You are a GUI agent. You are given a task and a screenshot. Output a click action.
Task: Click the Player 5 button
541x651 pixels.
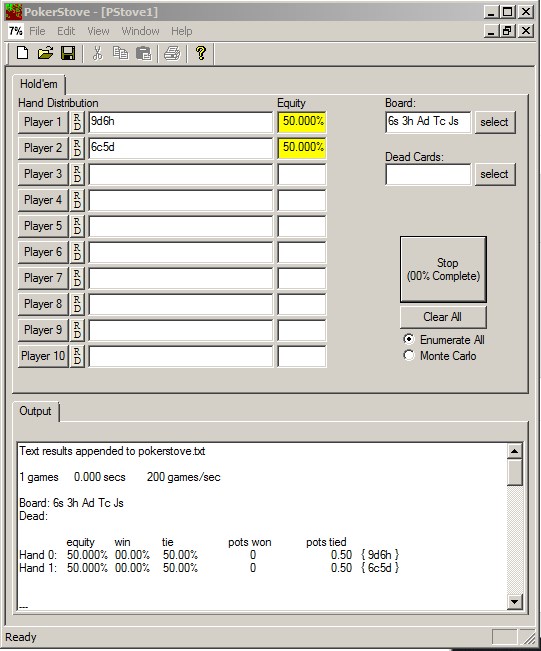43,226
